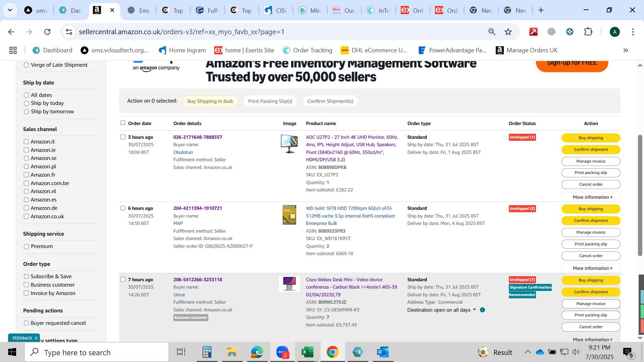Open the DHL eCommerce bookmark
The width and height of the screenshot is (644, 362).
point(374,50)
